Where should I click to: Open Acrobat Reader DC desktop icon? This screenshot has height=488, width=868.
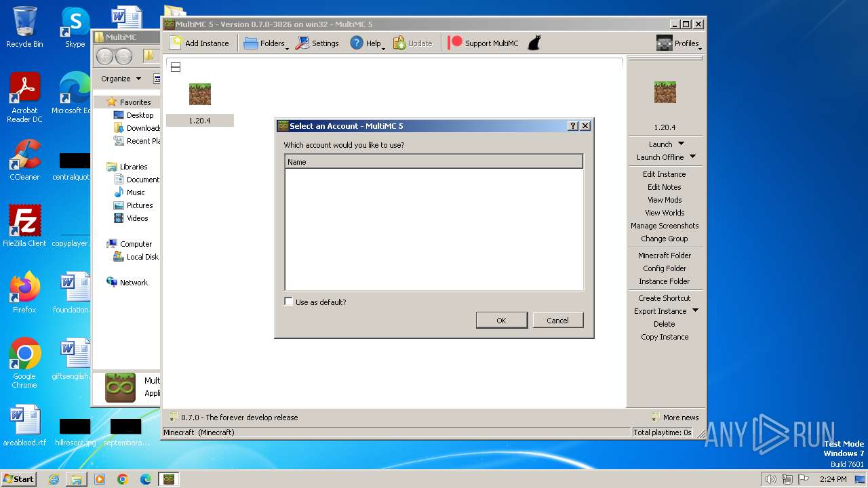click(x=24, y=98)
